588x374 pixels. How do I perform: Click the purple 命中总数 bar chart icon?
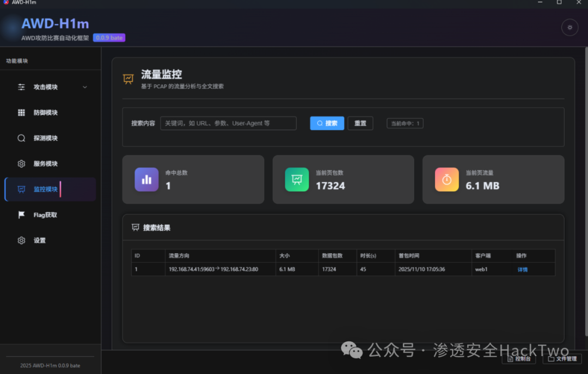pyautogui.click(x=146, y=179)
